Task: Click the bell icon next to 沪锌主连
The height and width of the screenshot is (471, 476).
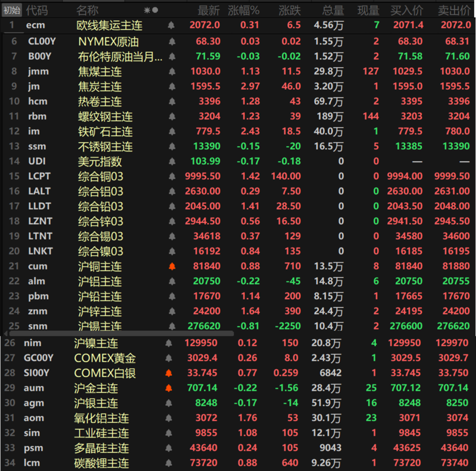Action: 172,311
